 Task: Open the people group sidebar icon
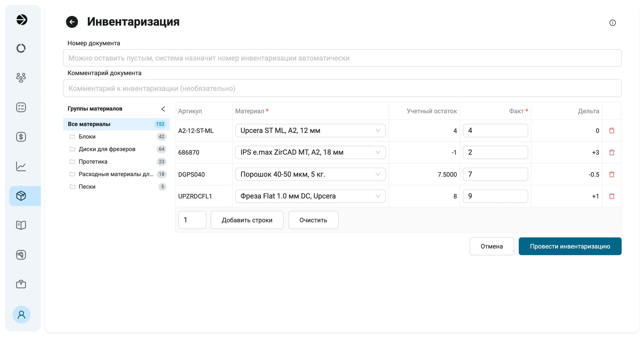(x=21, y=77)
